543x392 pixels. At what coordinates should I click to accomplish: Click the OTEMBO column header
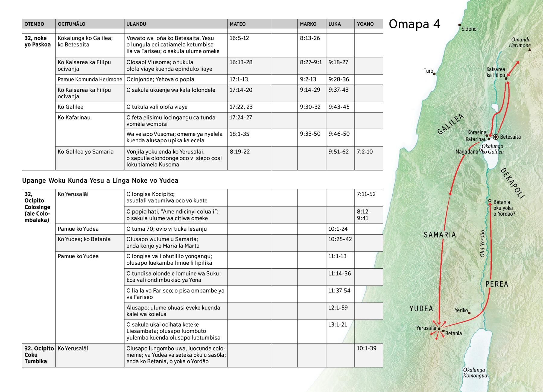[34, 24]
